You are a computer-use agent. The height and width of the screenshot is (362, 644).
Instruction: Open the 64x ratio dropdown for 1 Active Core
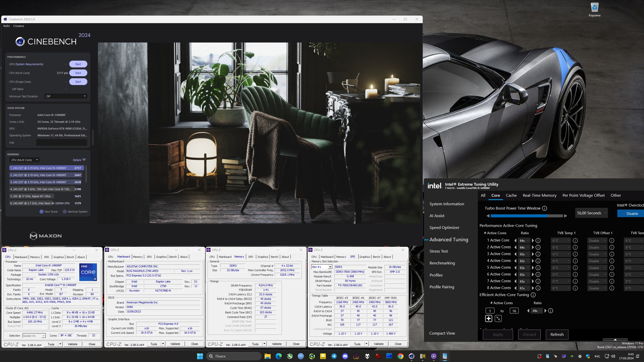point(524,240)
